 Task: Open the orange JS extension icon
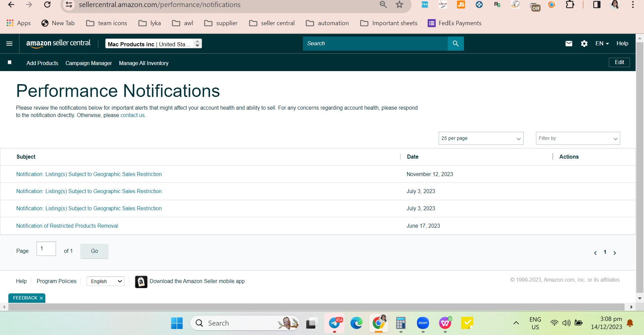click(461, 4)
